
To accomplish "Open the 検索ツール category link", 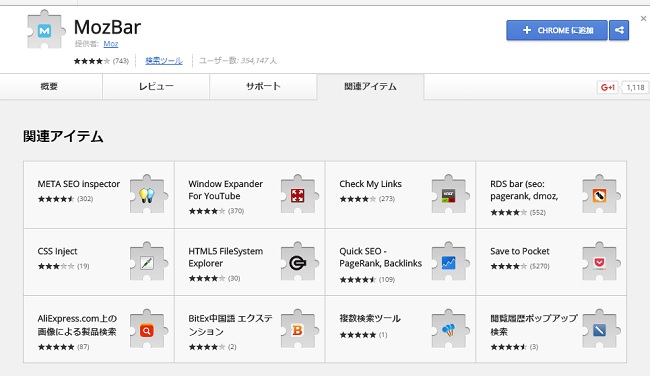I will pyautogui.click(x=164, y=61).
